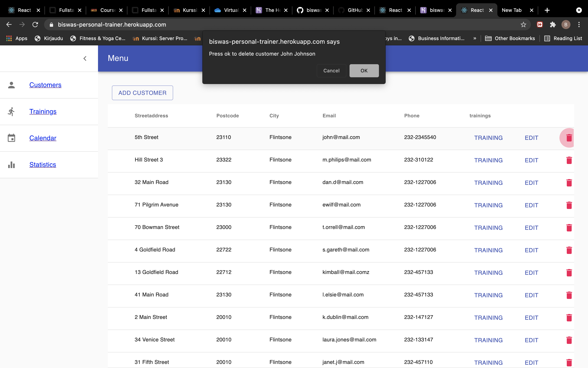
Task: Delete the 70 Bowman Street customer
Action: (x=569, y=228)
